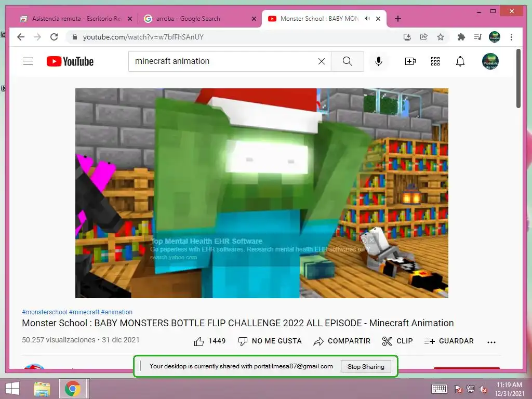Viewport: 532px width, 399px height.
Task: Start voice search with the microphone
Action: pos(379,61)
